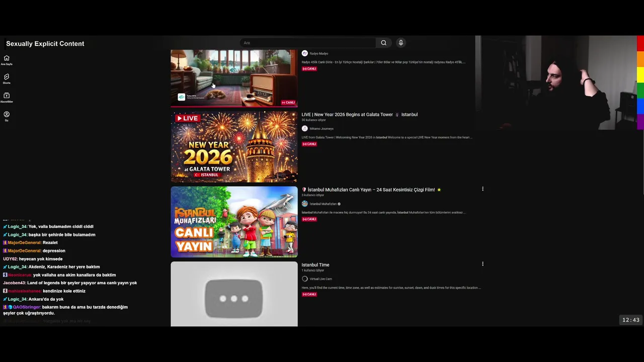Start voice search with microphone icon
644x362 pixels.
401,43
